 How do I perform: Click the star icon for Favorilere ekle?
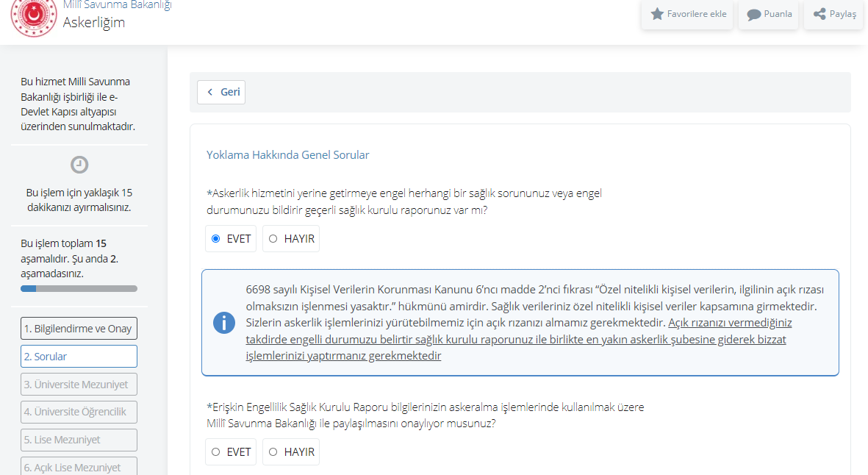657,14
